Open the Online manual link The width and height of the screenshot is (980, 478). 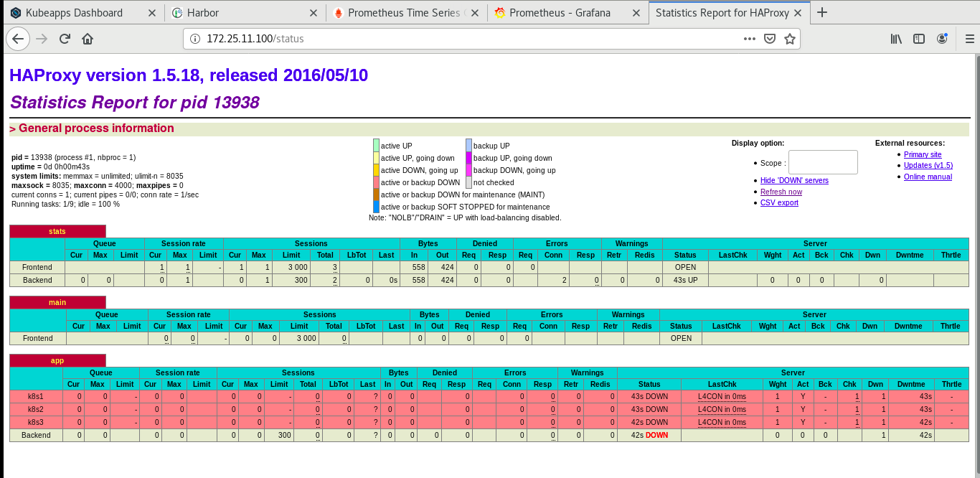pyautogui.click(x=928, y=177)
